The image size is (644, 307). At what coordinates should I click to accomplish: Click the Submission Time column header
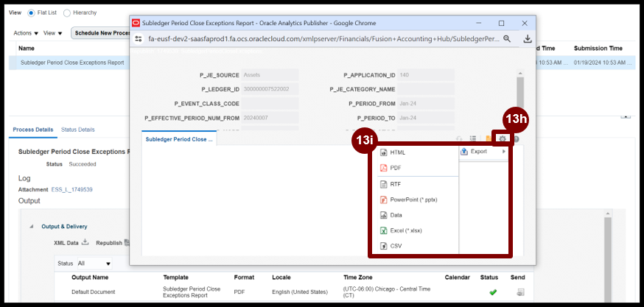coord(598,49)
